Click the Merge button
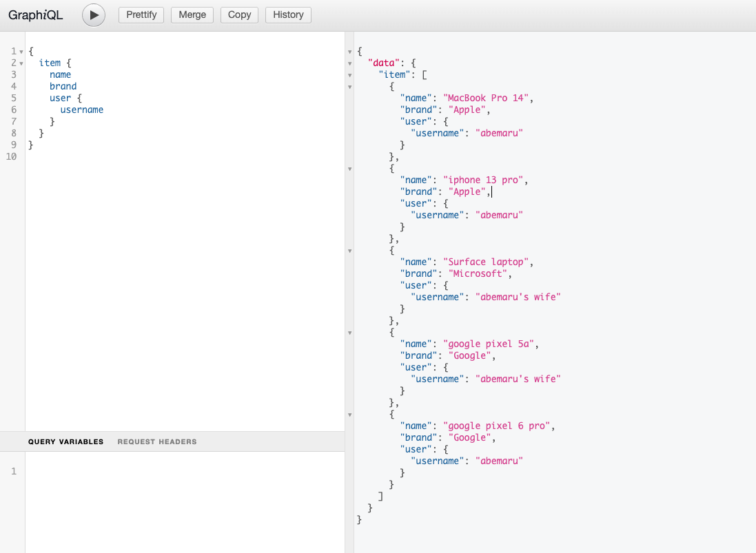Viewport: 756px width, 553px height. [x=192, y=15]
